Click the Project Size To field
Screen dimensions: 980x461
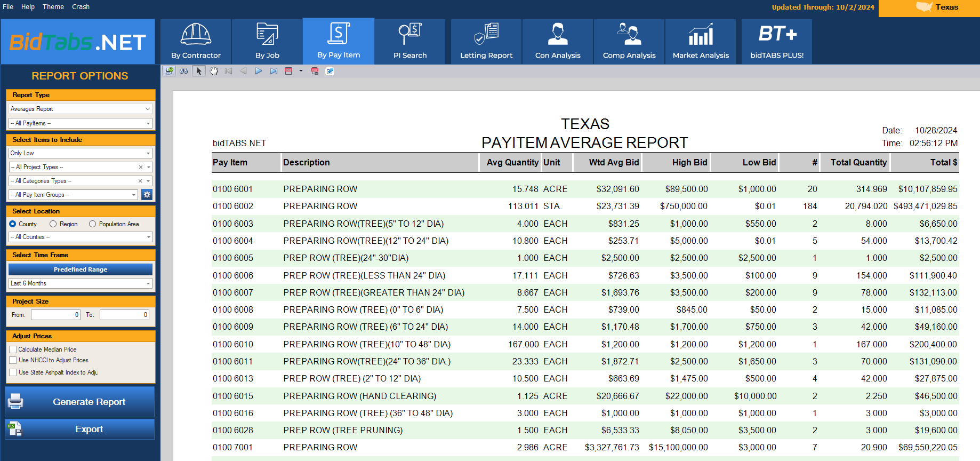pyautogui.click(x=125, y=315)
